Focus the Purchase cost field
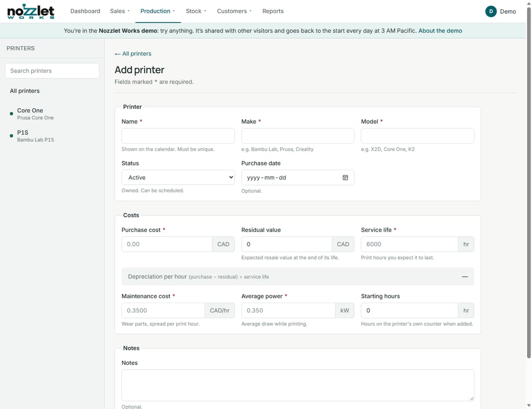Viewport: 532px width, 409px height. 167,244
